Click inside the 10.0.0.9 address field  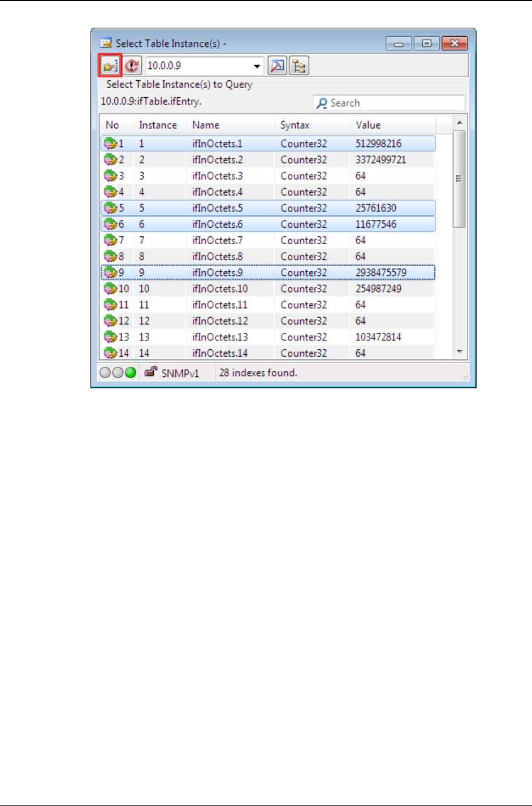coord(198,66)
